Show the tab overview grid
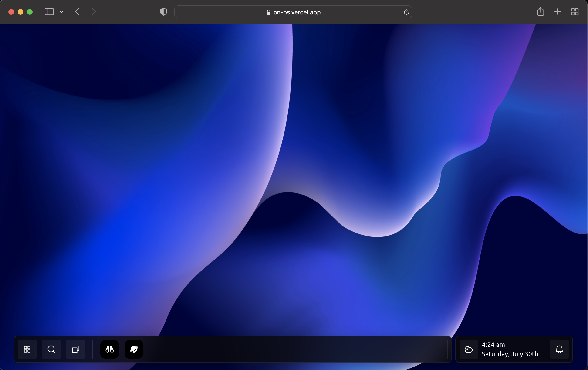 click(x=575, y=12)
